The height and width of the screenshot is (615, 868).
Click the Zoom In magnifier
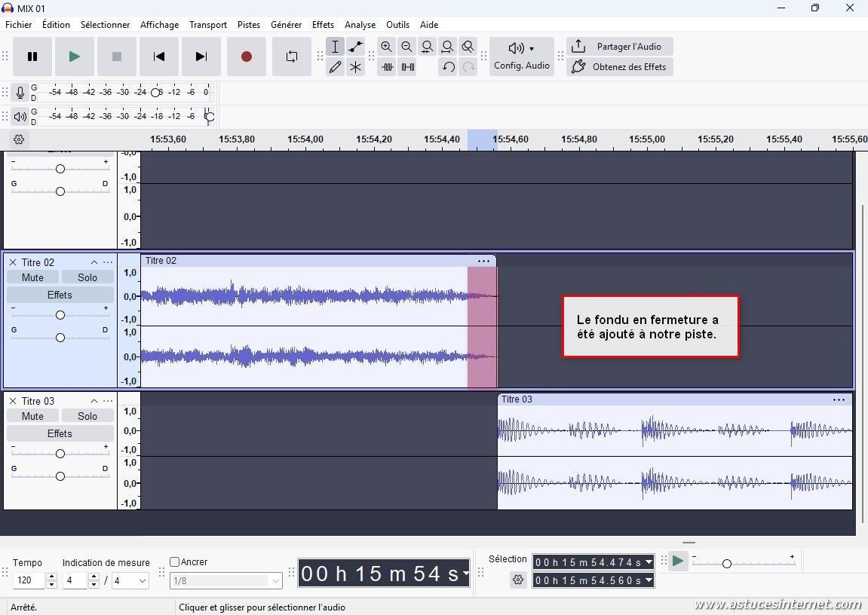tap(386, 47)
